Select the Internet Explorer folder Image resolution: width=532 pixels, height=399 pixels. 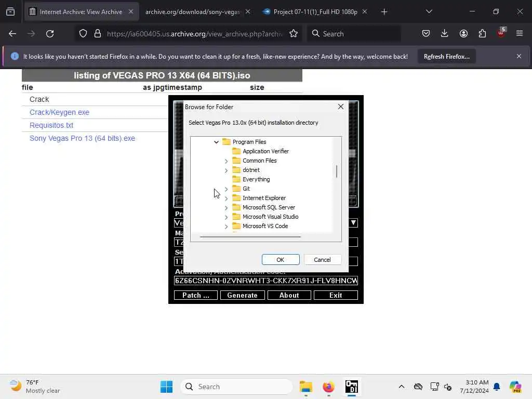264,198
